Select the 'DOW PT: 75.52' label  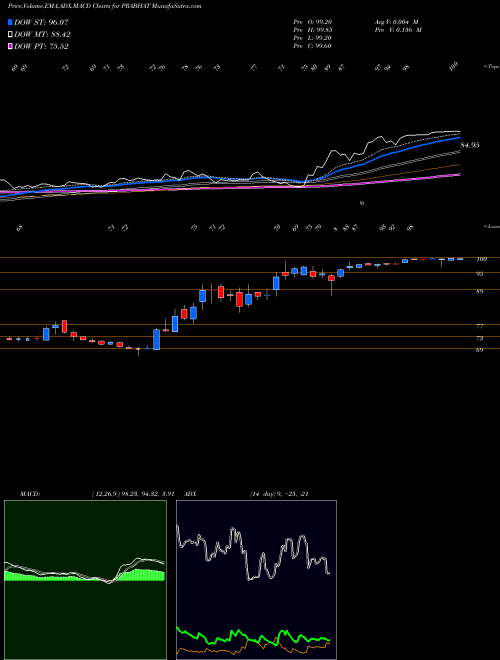click(x=41, y=46)
